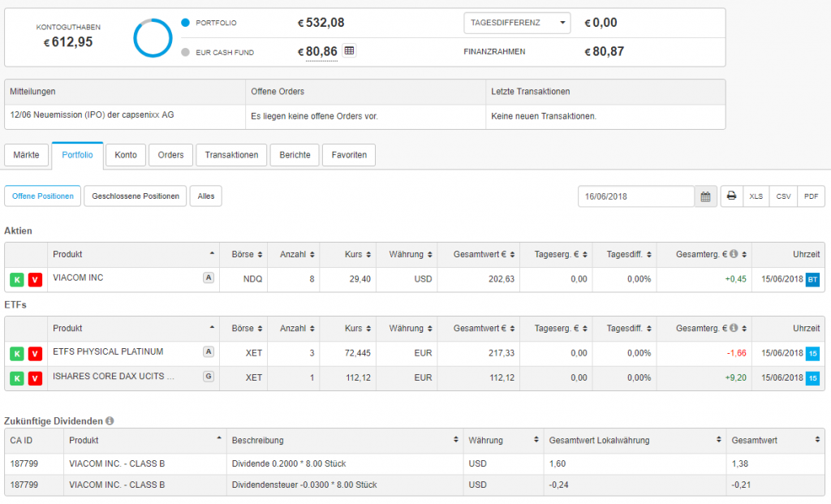Switch to the Transaktionen tab
Image resolution: width=831 pixels, height=504 pixels.
(231, 155)
